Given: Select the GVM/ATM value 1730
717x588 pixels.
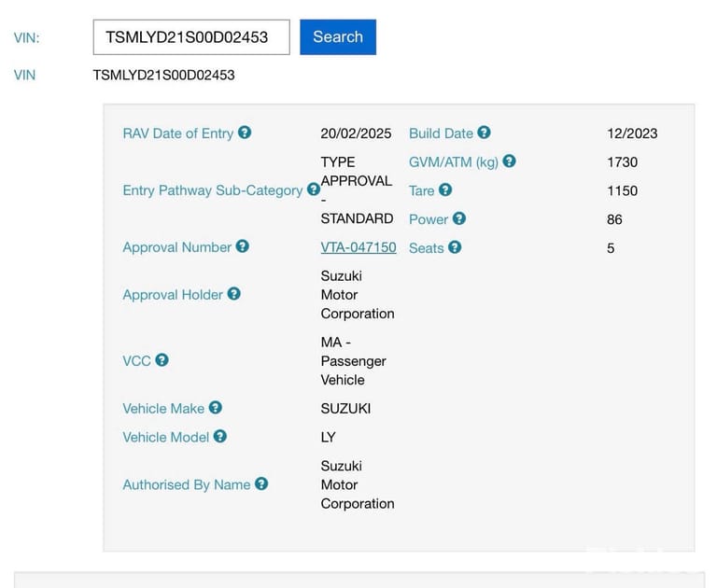Looking at the screenshot, I should click(622, 162).
